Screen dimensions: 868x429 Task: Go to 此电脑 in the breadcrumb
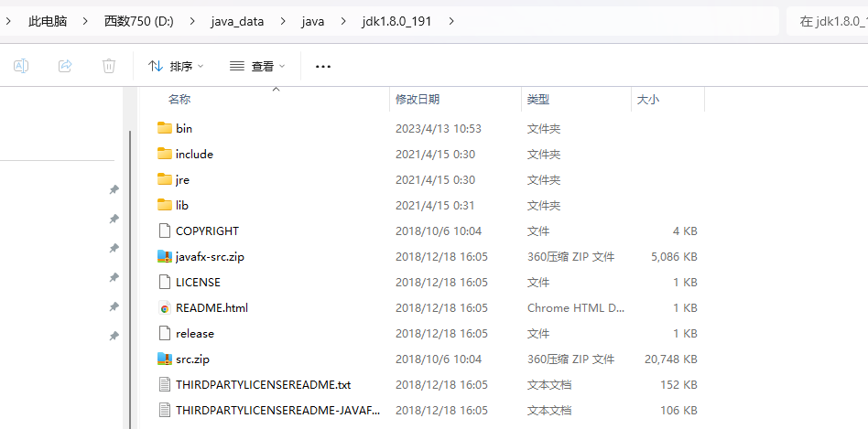48,22
